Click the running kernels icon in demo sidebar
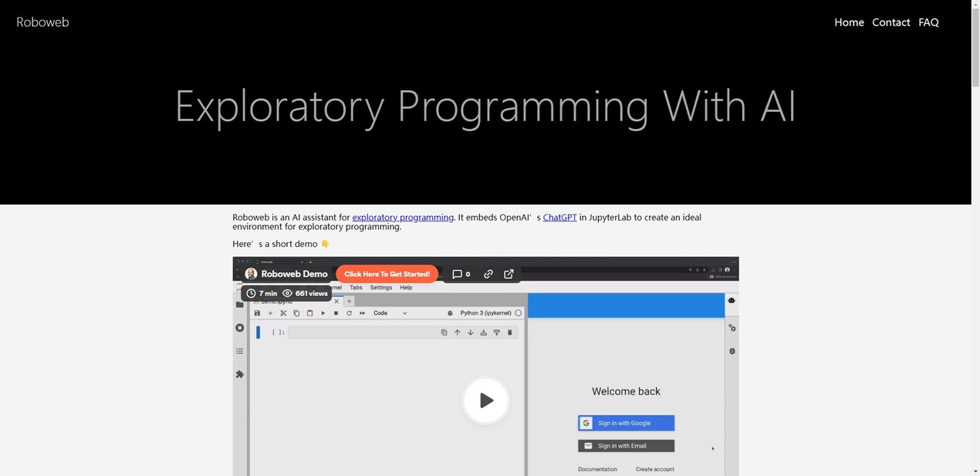This screenshot has width=980, height=476. click(x=239, y=328)
